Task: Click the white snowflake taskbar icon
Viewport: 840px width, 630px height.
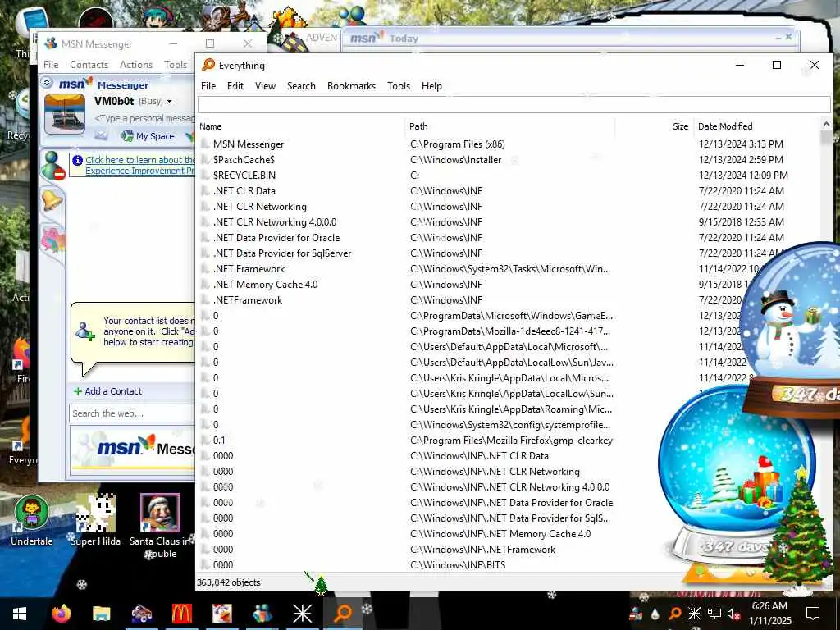Action: click(302, 613)
